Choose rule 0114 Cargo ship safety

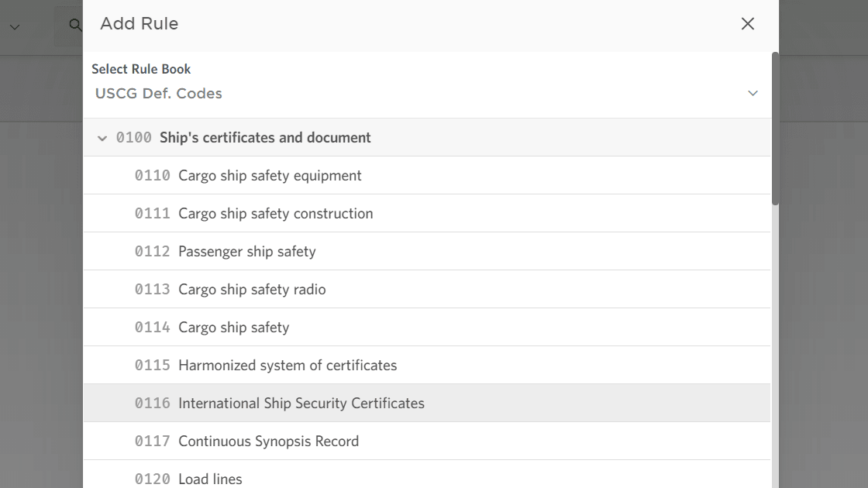tap(233, 328)
